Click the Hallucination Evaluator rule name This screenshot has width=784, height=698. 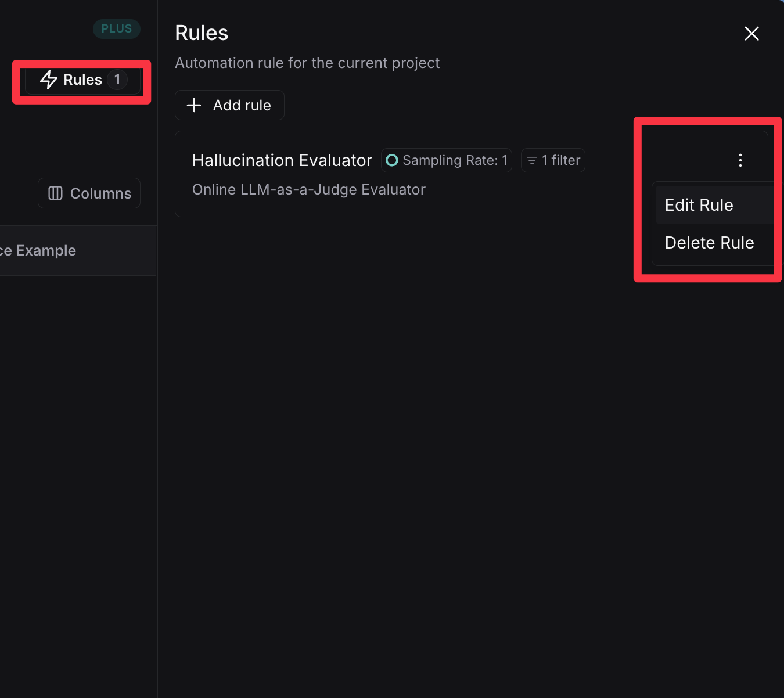click(282, 160)
